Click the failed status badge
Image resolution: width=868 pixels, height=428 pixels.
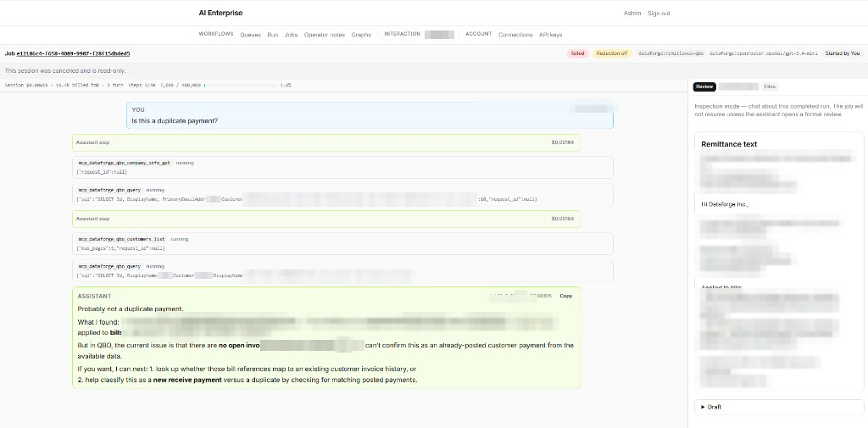(x=577, y=53)
